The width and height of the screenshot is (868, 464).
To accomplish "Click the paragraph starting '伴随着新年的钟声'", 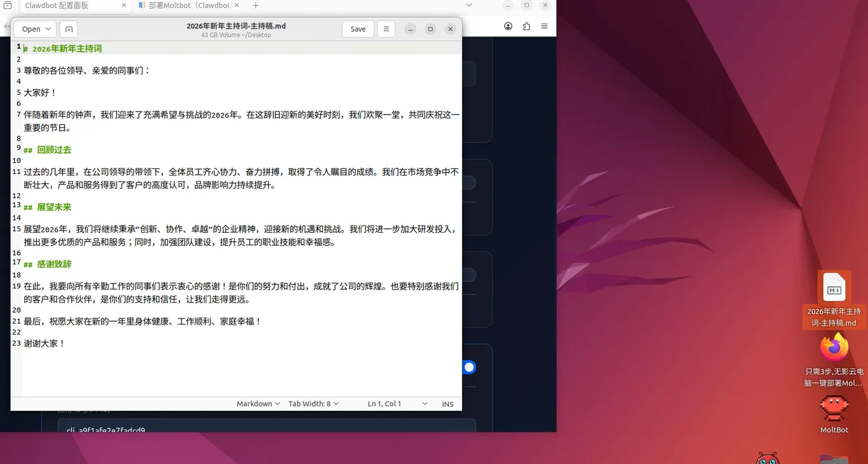I will [x=242, y=121].
